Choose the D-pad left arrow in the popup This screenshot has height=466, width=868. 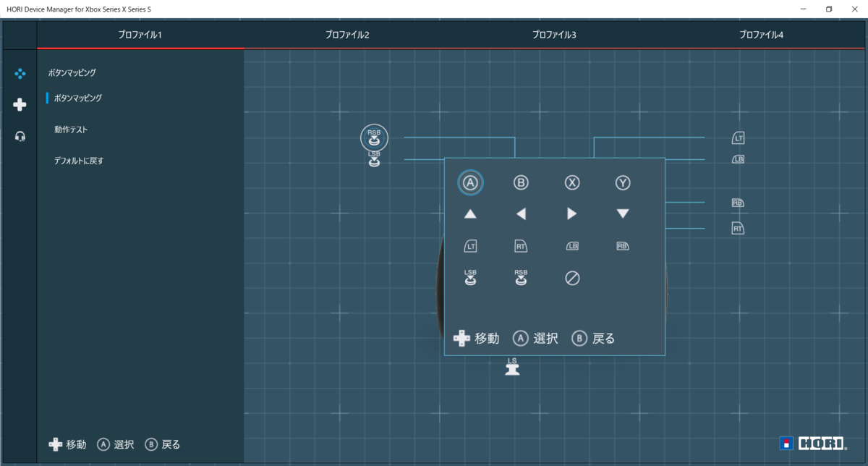pyautogui.click(x=521, y=214)
